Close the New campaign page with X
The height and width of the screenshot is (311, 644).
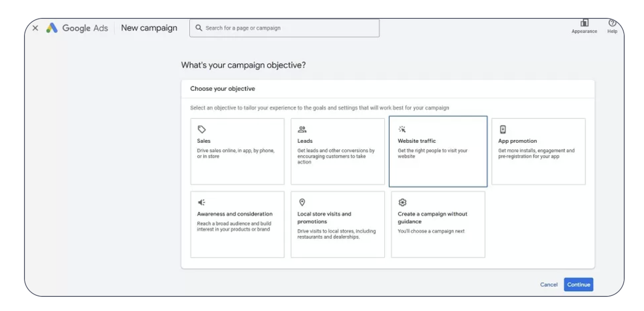pyautogui.click(x=35, y=28)
